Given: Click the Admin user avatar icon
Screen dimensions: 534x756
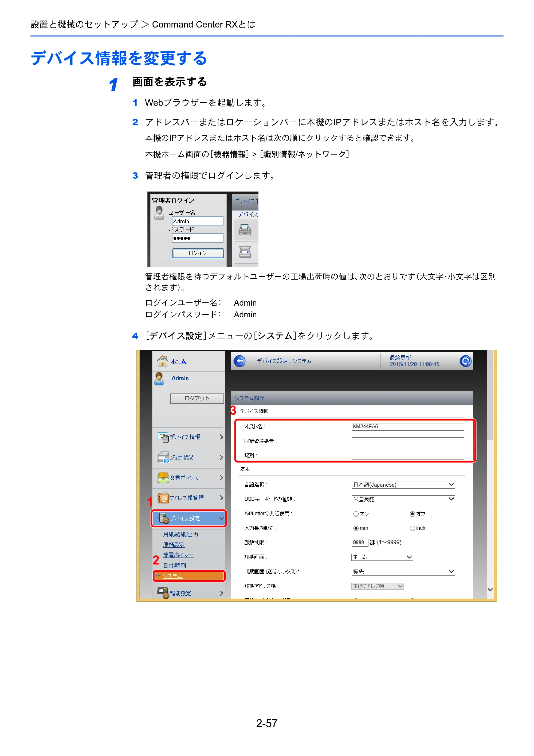Looking at the screenshot, I should pyautogui.click(x=159, y=379).
